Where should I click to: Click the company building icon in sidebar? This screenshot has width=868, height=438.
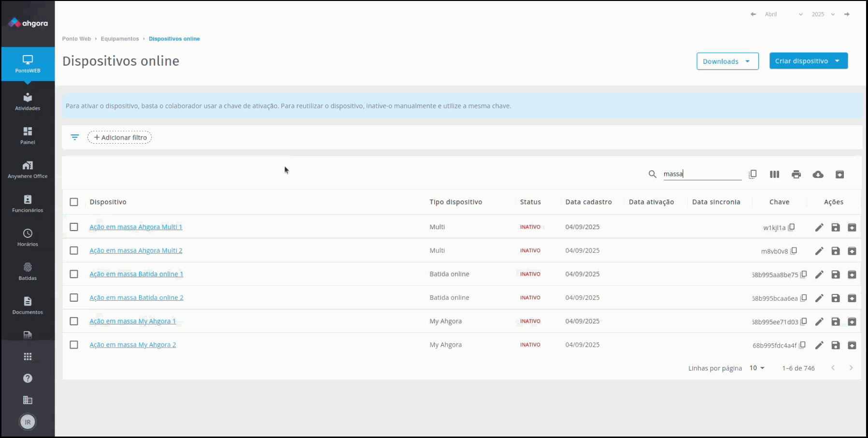coord(28,400)
